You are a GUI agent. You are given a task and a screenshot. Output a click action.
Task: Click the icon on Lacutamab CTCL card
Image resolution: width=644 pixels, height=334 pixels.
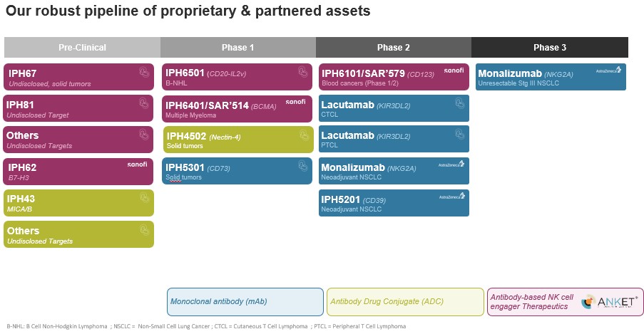pyautogui.click(x=459, y=103)
